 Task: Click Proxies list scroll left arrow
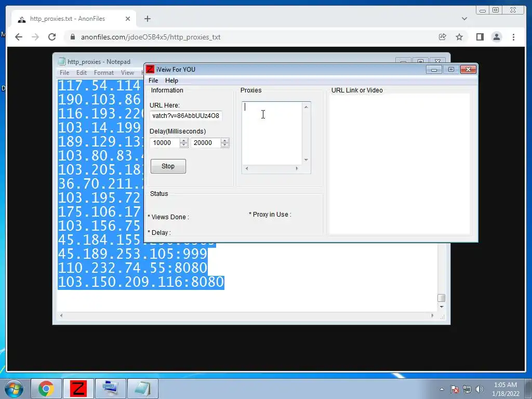[247, 169]
